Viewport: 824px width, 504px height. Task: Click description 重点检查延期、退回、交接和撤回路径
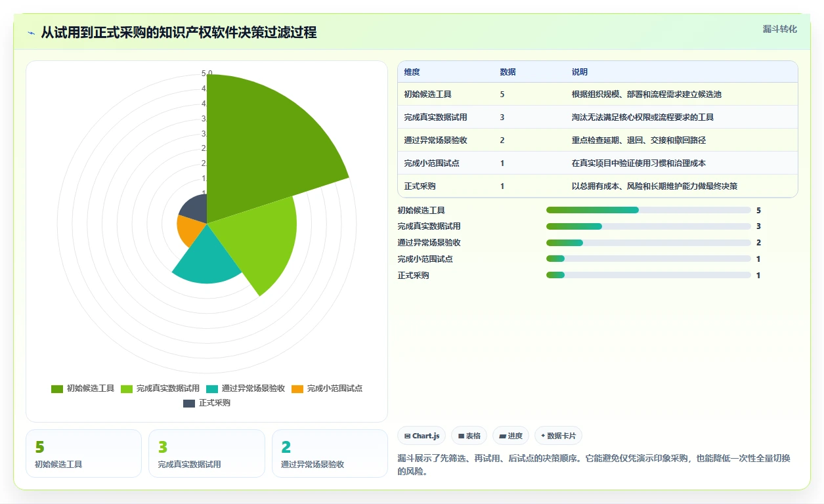click(639, 140)
